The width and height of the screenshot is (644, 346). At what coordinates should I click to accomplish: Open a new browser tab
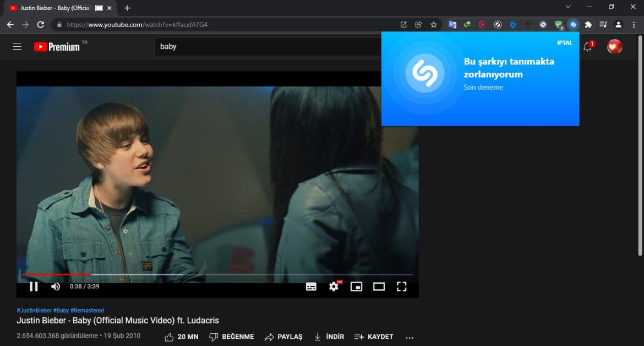127,8
